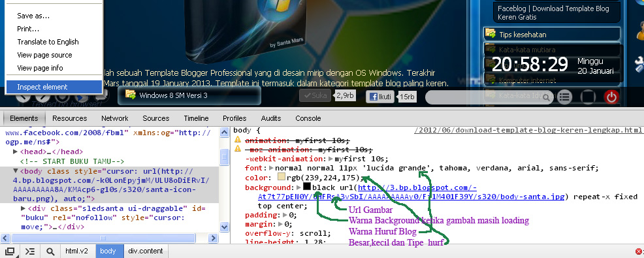644x258 pixels.
Task: Click the red power button icon
Action: 611,97
